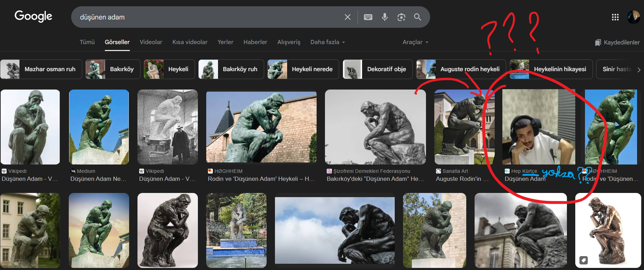Screen dimensions: 644x270
Task: Select the Mazhar osman ruh chip
Action: 41,69
